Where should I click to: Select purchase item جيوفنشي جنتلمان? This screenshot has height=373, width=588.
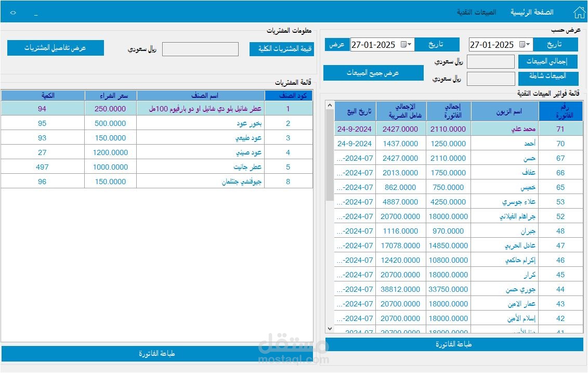201,182
